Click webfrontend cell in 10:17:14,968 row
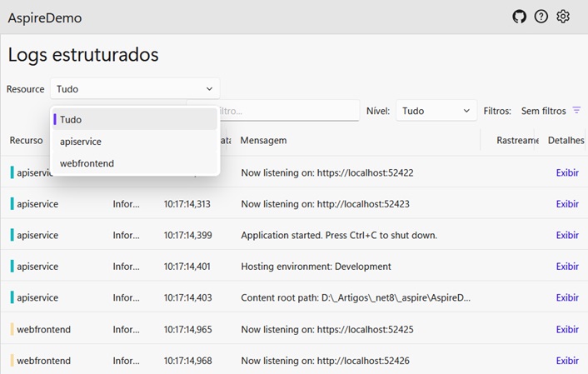The height and width of the screenshot is (374, 588). [43, 360]
